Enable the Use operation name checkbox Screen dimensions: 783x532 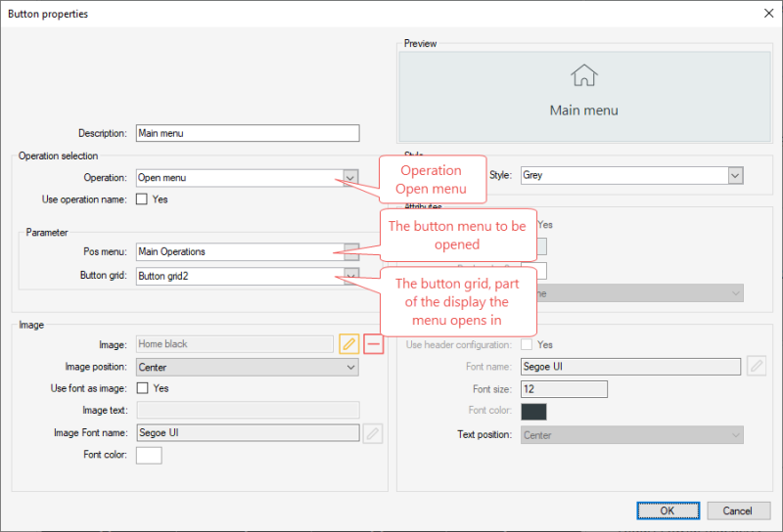142,199
